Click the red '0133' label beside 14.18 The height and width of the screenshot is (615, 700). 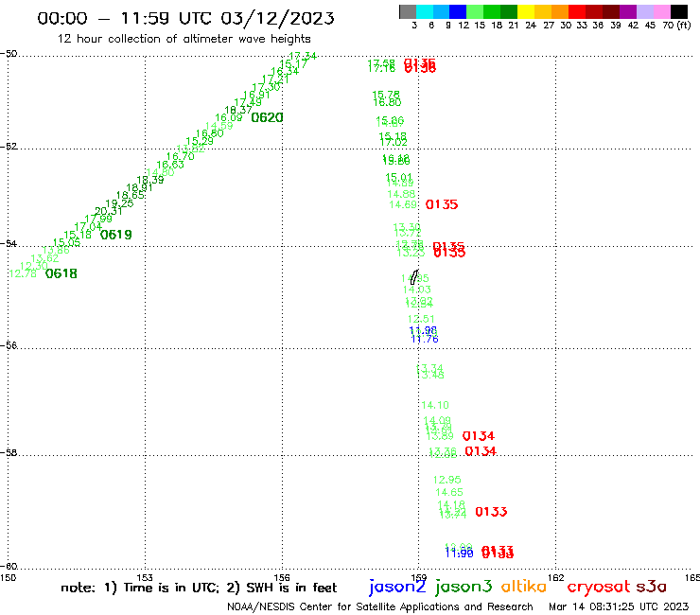click(x=491, y=512)
